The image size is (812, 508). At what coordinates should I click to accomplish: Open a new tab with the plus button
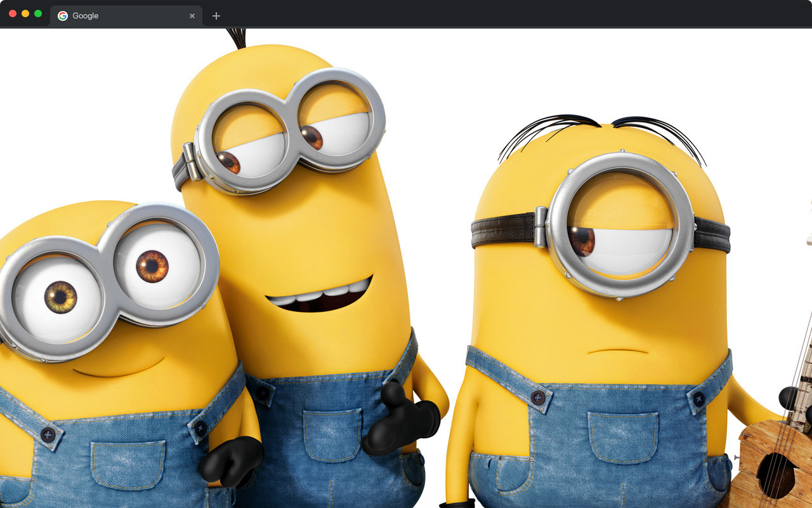point(216,16)
